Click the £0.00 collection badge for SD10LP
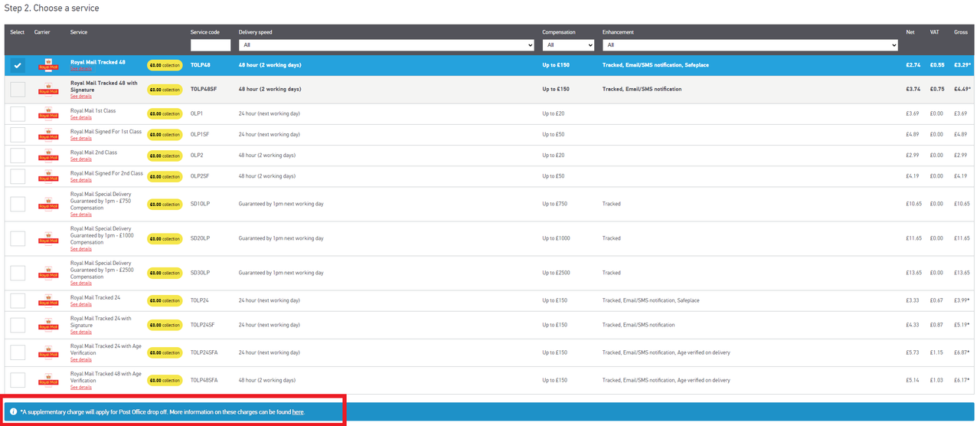The height and width of the screenshot is (426, 980). point(165,204)
